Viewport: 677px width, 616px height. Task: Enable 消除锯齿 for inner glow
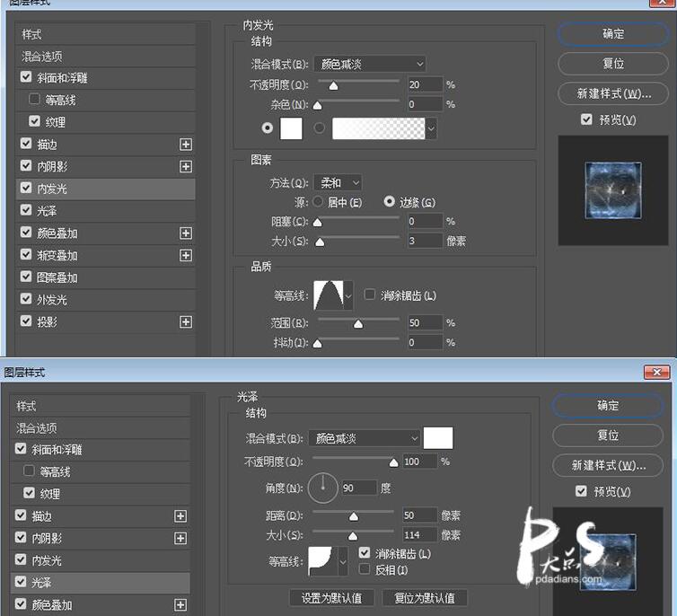click(x=370, y=295)
